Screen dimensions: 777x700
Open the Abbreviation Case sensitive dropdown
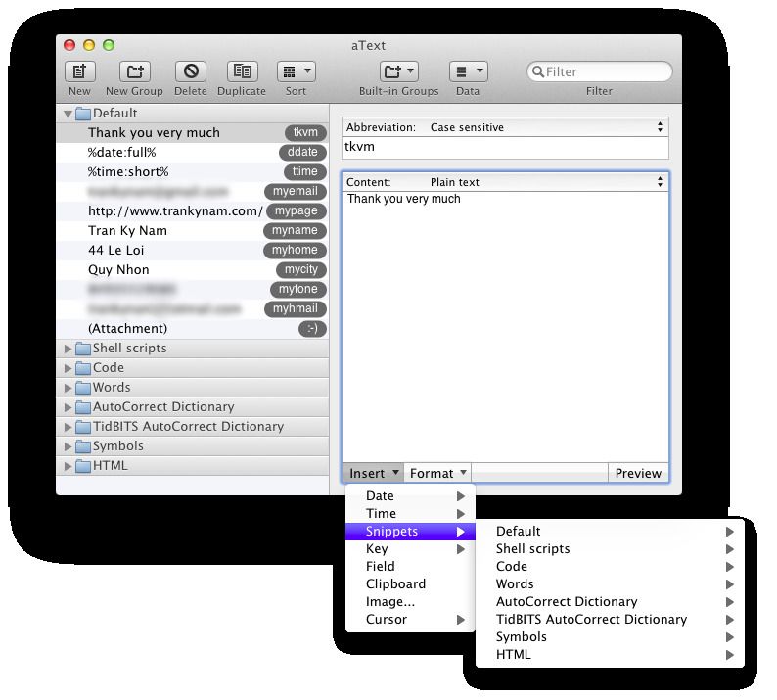pos(505,127)
